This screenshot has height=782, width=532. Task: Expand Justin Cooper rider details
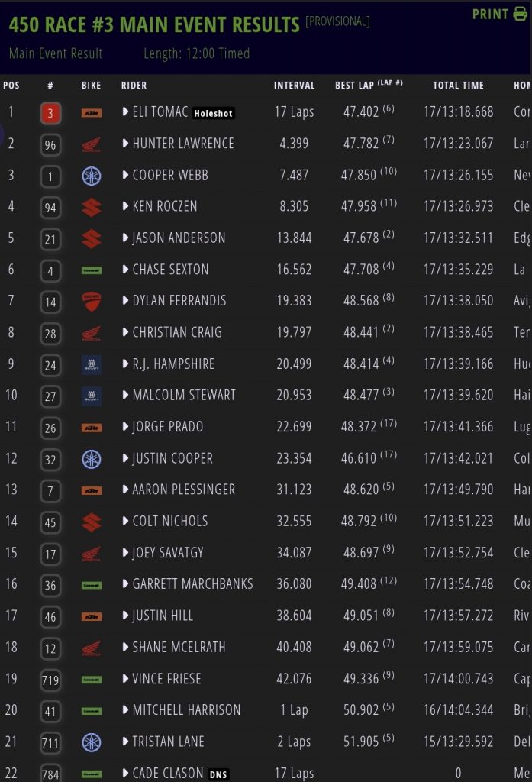tap(126, 458)
